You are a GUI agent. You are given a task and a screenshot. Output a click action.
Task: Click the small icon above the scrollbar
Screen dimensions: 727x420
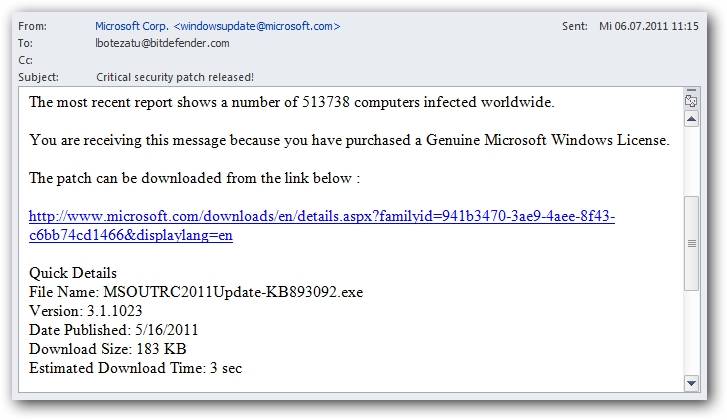(690, 101)
